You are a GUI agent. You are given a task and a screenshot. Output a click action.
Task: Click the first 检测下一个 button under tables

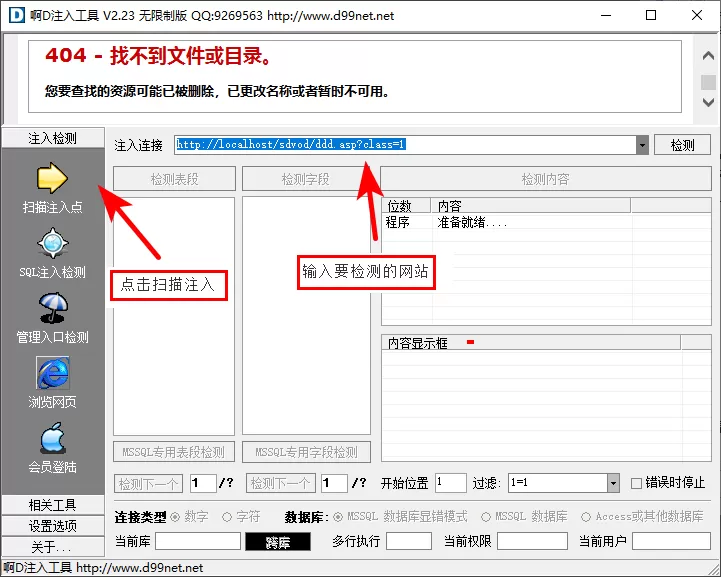pyautogui.click(x=149, y=483)
